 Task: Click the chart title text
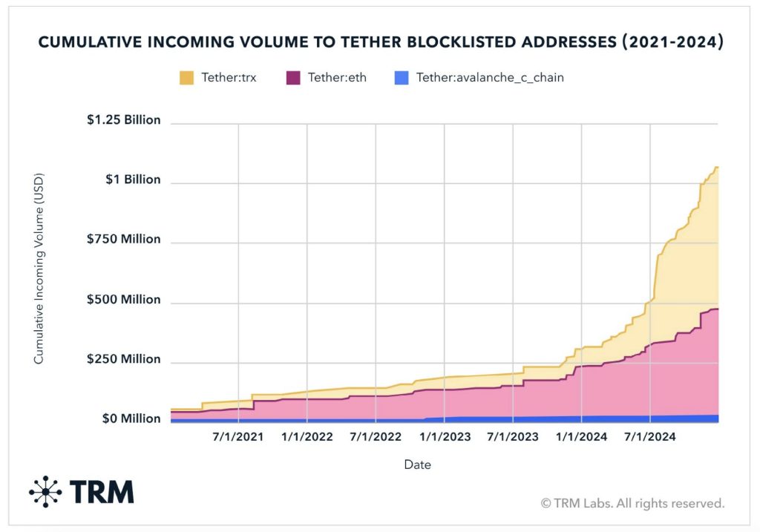(381, 42)
